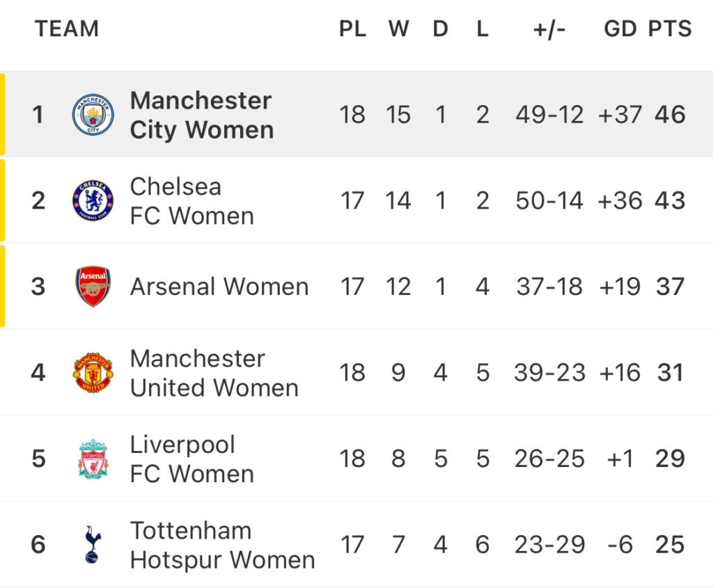713x588 pixels.
Task: Click the Liverpool FC Women crest
Action: 93,459
